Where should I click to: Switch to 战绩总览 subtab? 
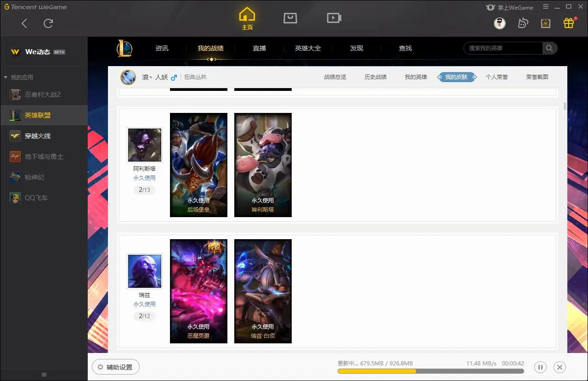point(335,77)
